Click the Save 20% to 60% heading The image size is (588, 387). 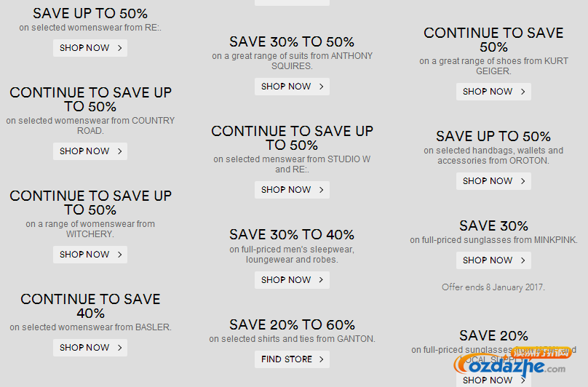[x=292, y=324]
